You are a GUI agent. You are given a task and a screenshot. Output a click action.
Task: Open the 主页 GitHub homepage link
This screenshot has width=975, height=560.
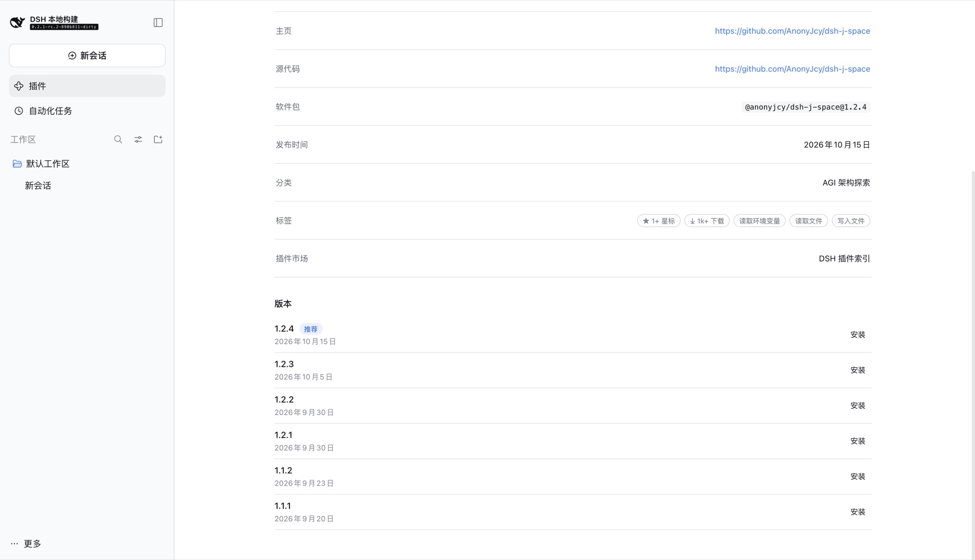tap(792, 31)
